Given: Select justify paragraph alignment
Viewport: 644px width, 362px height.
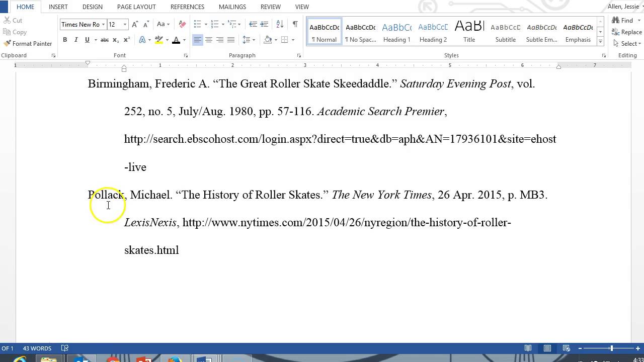Looking at the screenshot, I should coord(231,40).
